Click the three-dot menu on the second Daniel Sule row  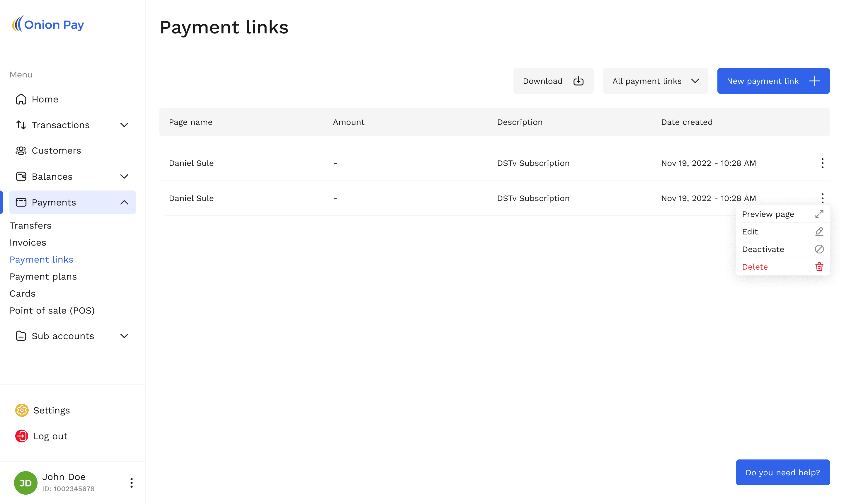pos(822,198)
